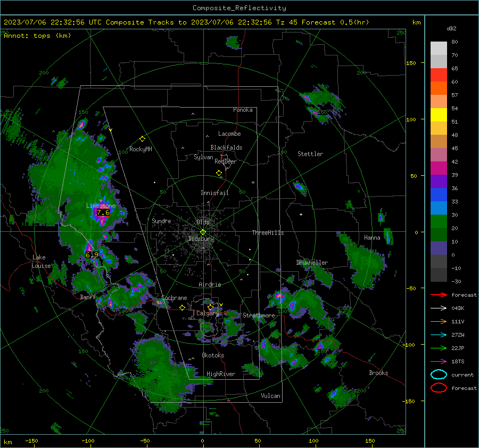Viewport: 479px width, 448px height.
Task: Click the yellow diamond marker above Calgary
Action: 210,307
